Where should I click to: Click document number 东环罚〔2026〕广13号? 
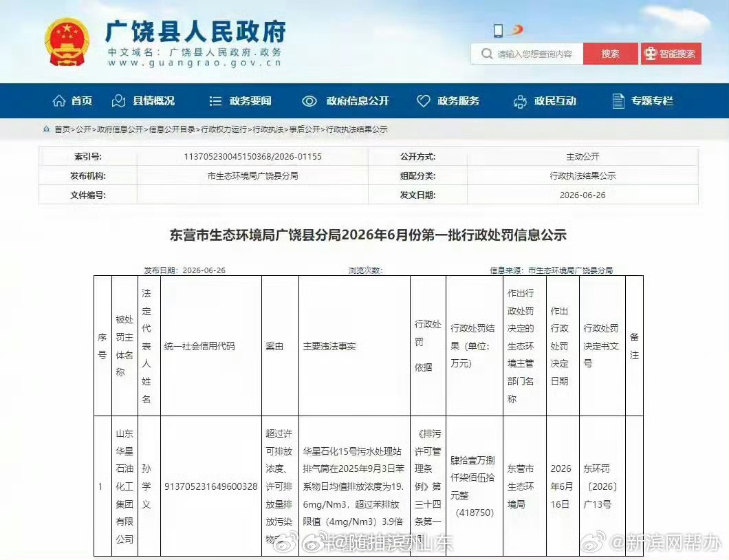(600, 486)
